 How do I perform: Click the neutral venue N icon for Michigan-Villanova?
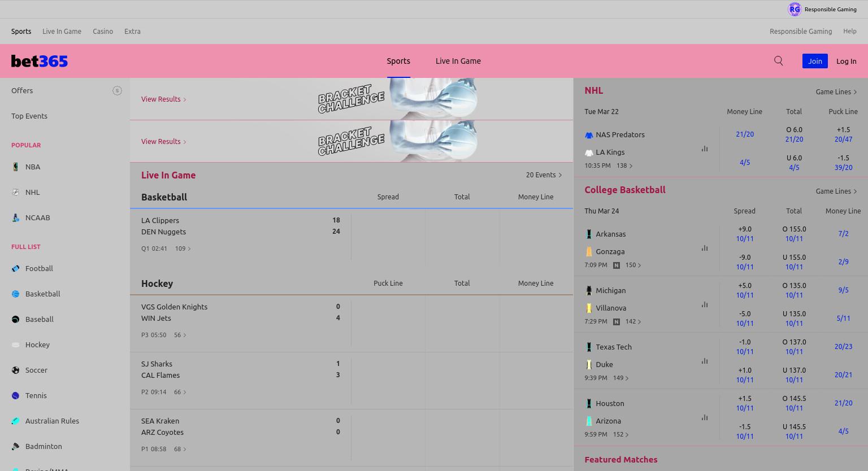617,322
